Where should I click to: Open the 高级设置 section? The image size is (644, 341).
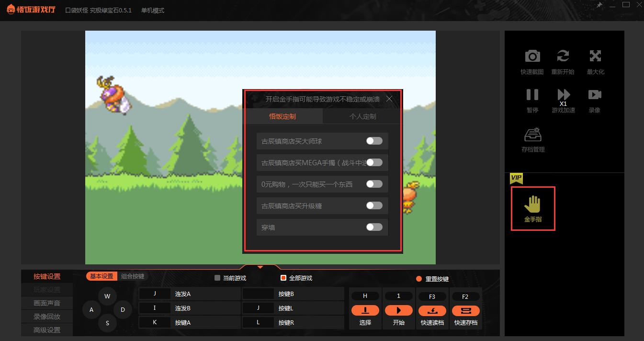pos(47,330)
